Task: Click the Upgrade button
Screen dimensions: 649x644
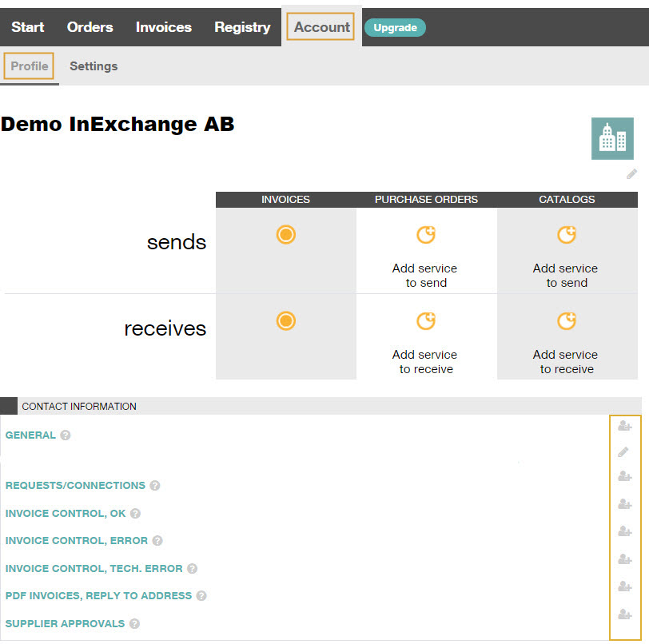Action: tap(395, 28)
